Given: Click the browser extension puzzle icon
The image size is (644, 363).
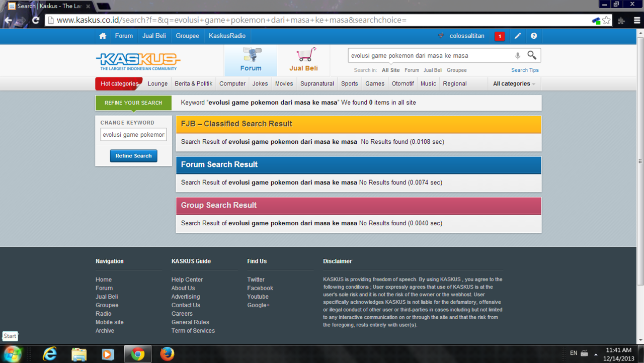Looking at the screenshot, I should pos(621,21).
